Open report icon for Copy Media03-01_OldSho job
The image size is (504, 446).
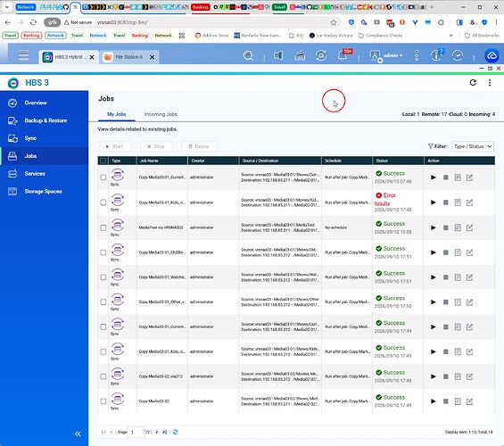click(458, 252)
